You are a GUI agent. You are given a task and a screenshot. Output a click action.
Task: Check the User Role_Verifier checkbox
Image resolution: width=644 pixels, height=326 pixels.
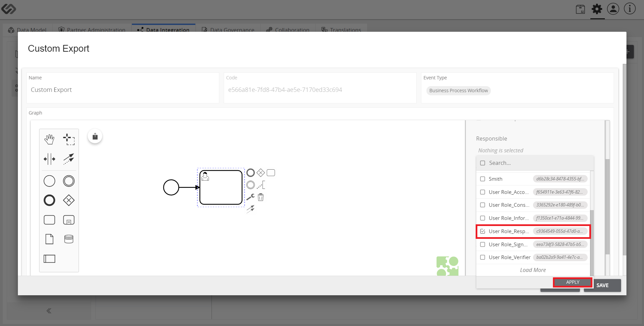[482, 257]
